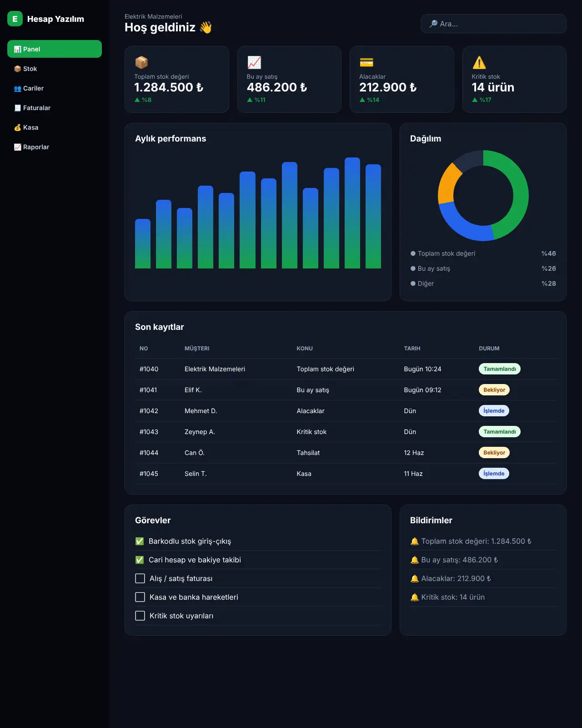This screenshot has height=728, width=582.
Task: Tick the Kasa ve banka hareketleri checkbox
Action: pyautogui.click(x=140, y=597)
